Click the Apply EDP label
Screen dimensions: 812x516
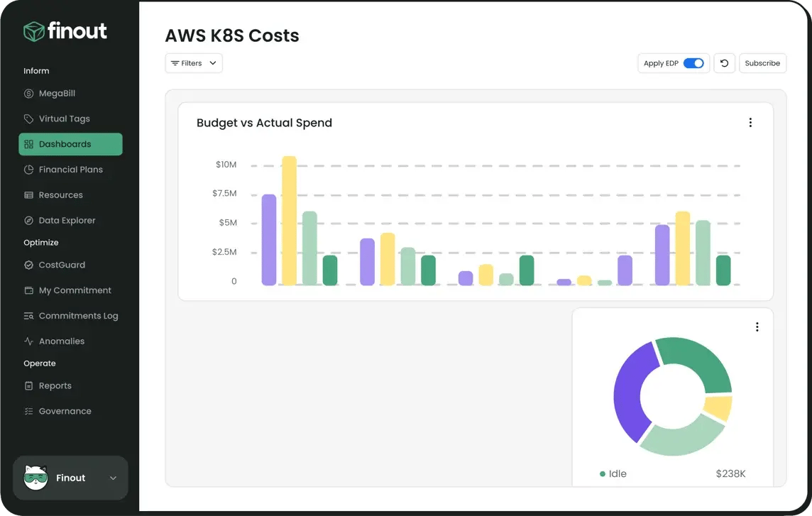[661, 63]
